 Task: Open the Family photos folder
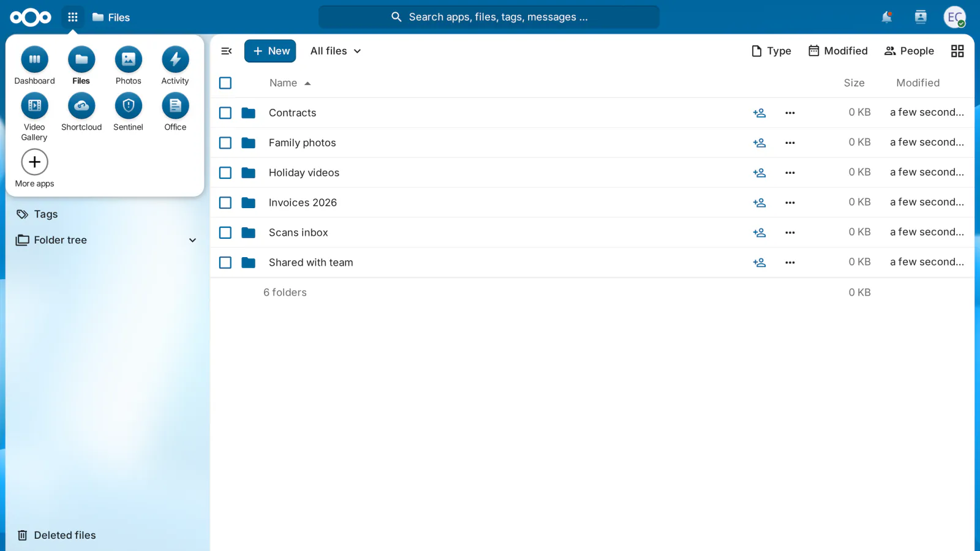303,143
